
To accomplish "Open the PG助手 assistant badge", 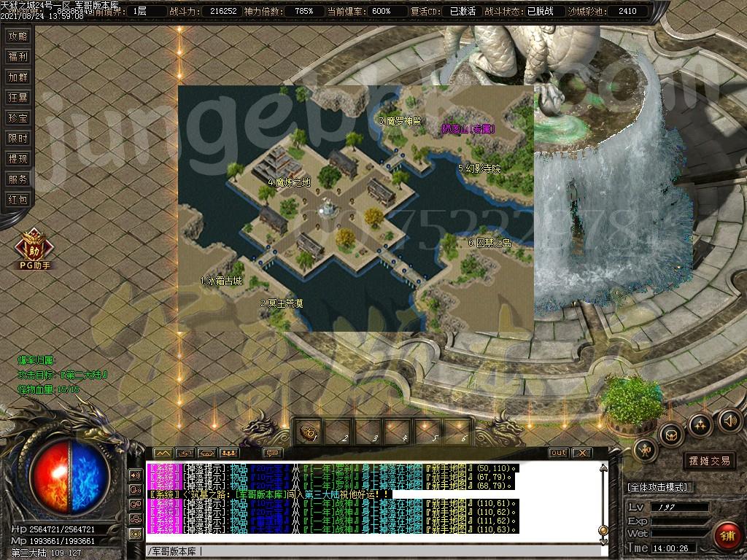I will [x=31, y=247].
